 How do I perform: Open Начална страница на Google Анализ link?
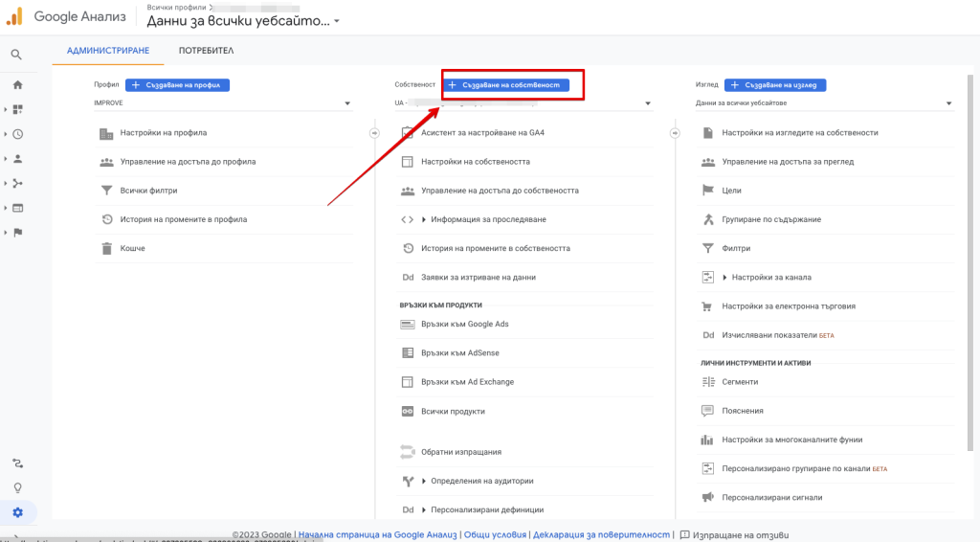[377, 535]
